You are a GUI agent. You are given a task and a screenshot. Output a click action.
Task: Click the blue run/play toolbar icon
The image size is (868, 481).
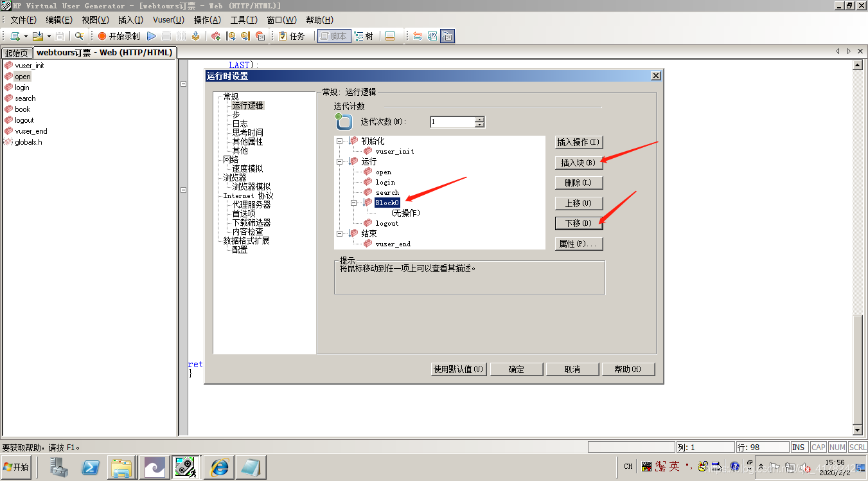[152, 36]
